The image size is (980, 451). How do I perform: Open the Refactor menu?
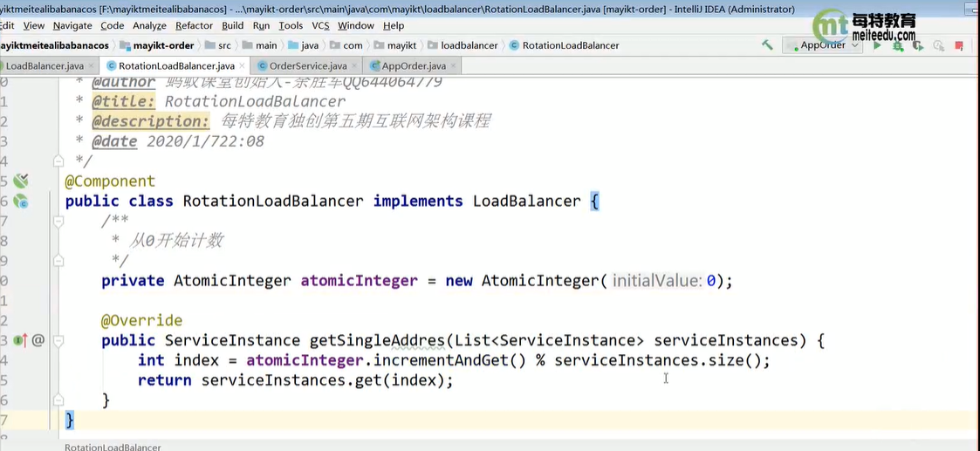[195, 25]
